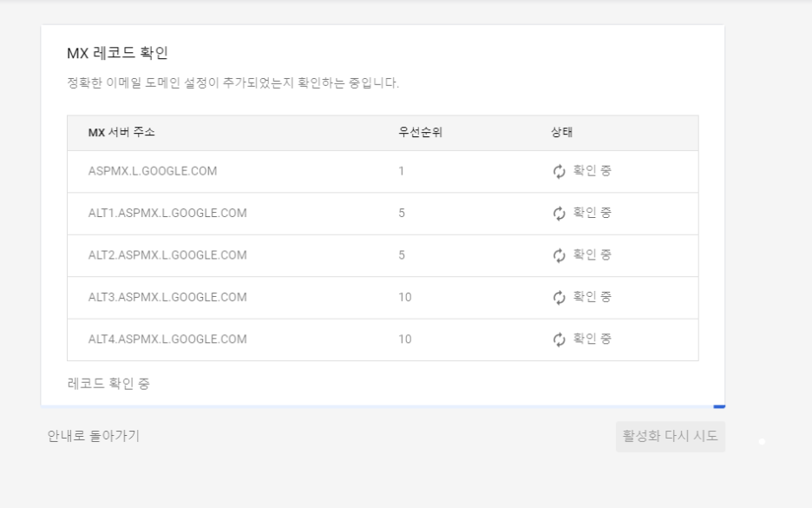Click 확인 중 status text in ALT3.ASPMX row

(592, 296)
